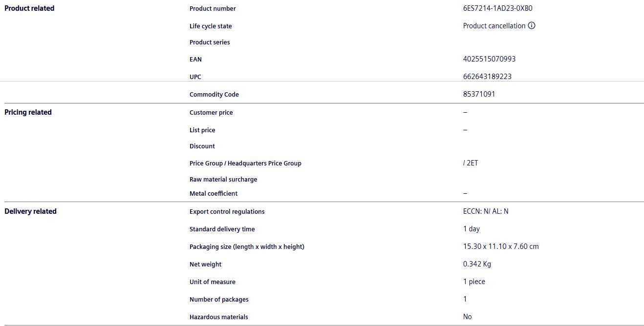
Task: Select the net weight value 0.342 Kg
Action: coord(477,264)
